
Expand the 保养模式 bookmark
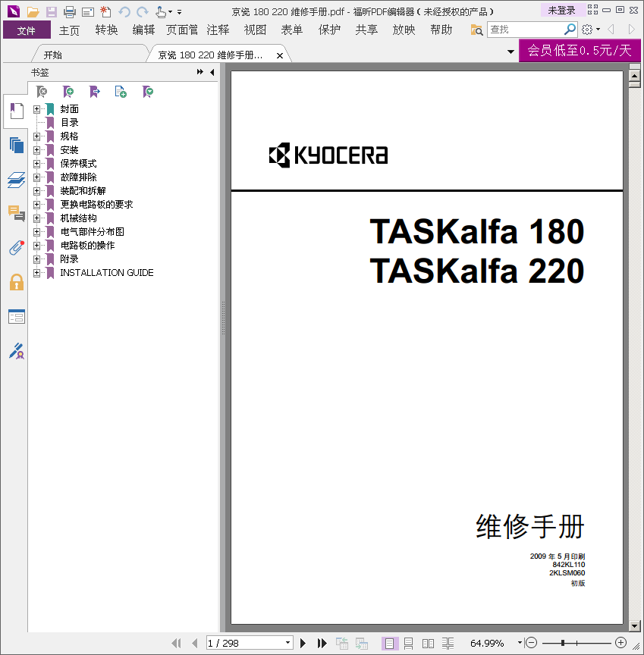[36, 163]
